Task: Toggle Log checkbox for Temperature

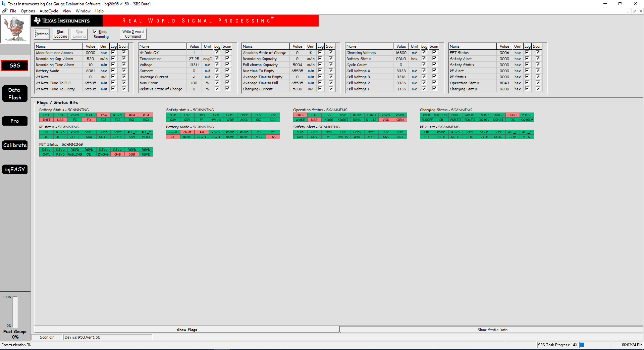Action: pos(217,58)
